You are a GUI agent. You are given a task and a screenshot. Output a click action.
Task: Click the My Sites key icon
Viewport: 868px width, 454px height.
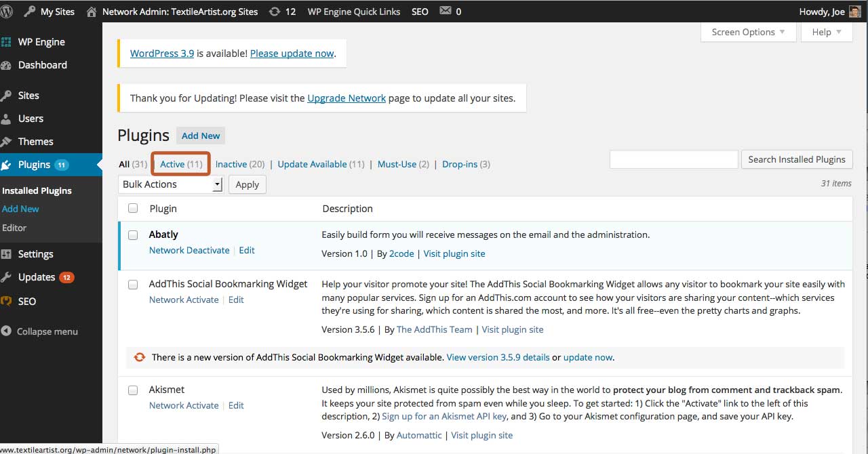click(x=30, y=12)
